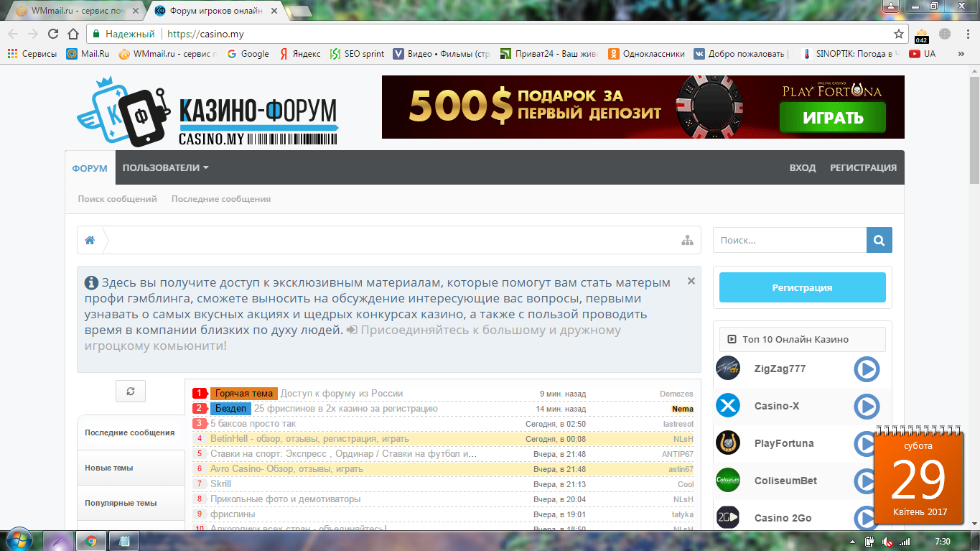Dismiss the welcome notice with X
This screenshot has height=551, width=980.
pyautogui.click(x=691, y=282)
